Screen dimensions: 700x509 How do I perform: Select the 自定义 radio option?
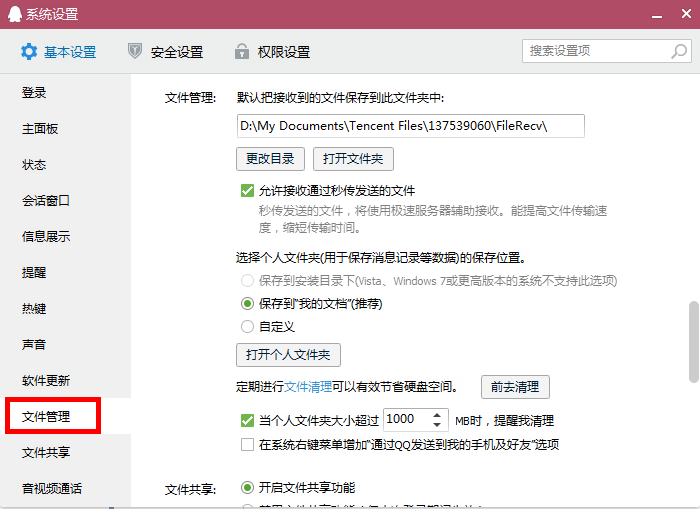[247, 326]
